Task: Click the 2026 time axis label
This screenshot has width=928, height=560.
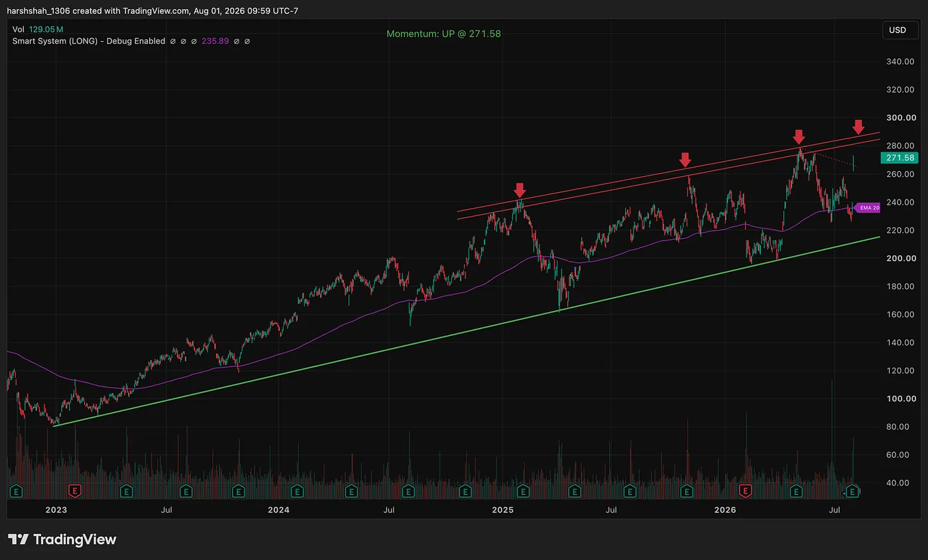Action: pos(725,510)
